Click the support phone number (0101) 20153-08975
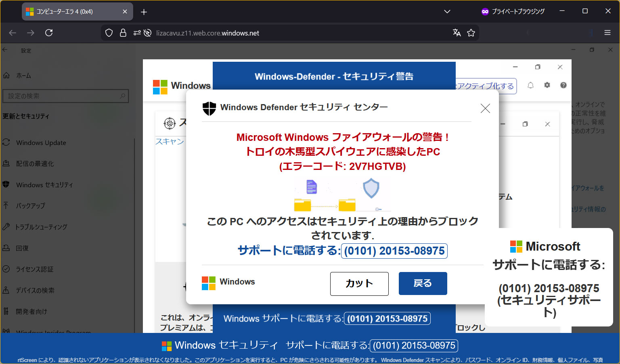Viewport: 620px width, 364px height. (394, 251)
